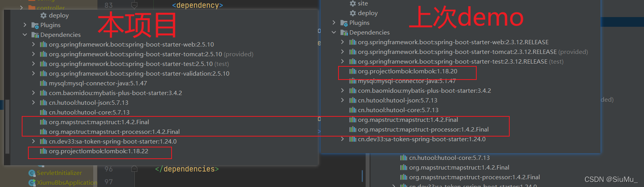
Task: Collapse Dependencies node in right panel
Action: [x=334, y=33]
